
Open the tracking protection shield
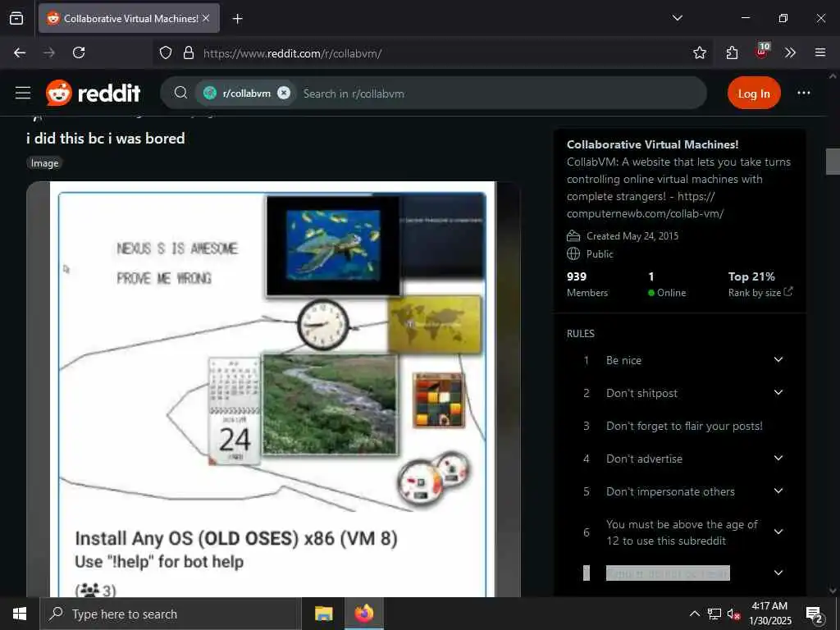[x=166, y=52]
